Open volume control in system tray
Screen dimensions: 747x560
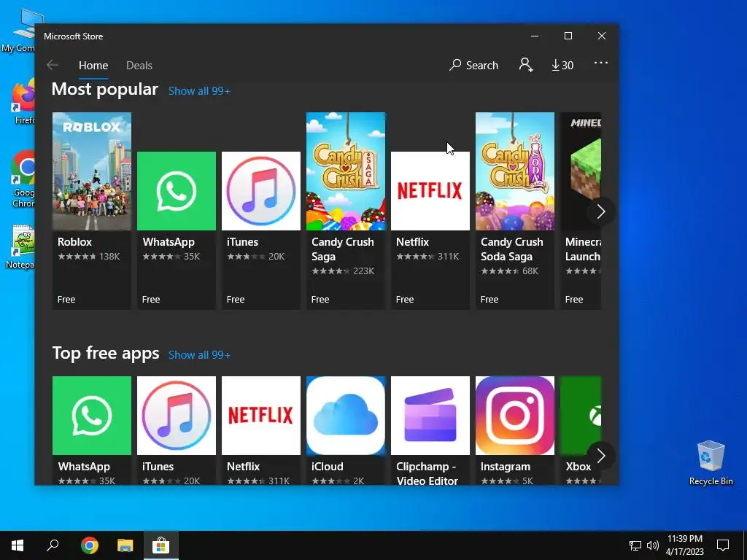[x=653, y=545]
